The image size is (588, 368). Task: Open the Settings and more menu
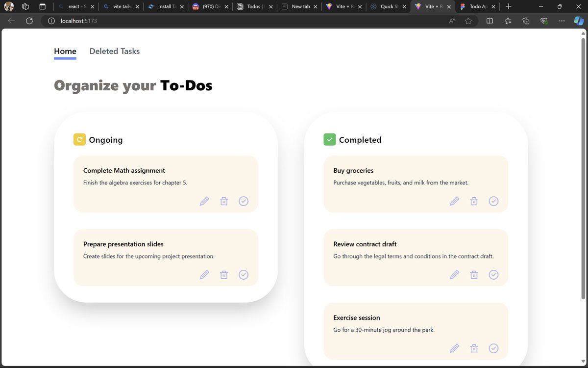[562, 21]
